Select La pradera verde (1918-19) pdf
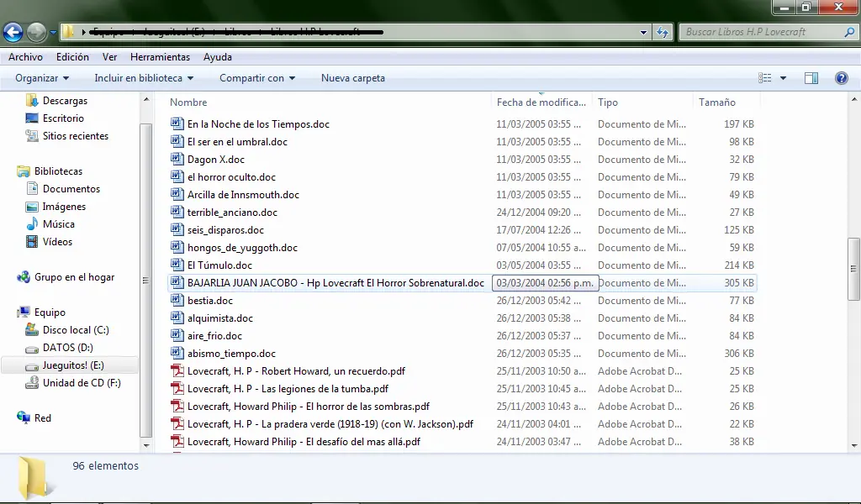 pos(330,424)
